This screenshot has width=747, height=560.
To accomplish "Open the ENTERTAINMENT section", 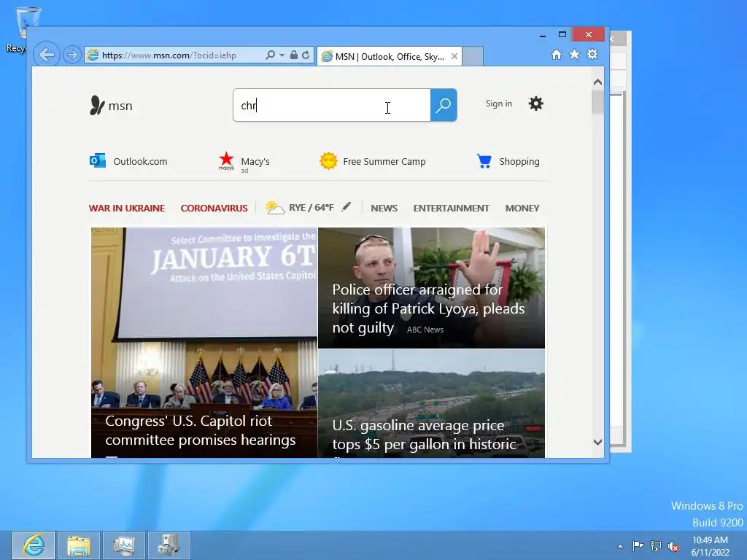I will tap(451, 208).
